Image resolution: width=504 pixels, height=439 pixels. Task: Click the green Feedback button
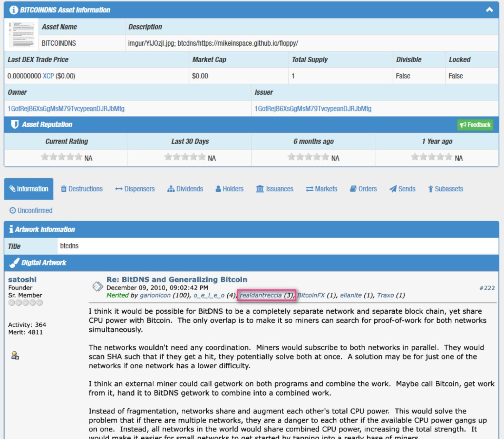[x=475, y=125]
